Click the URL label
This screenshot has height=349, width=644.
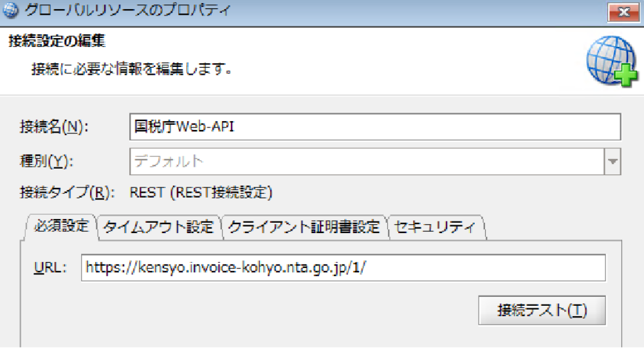tap(50, 268)
